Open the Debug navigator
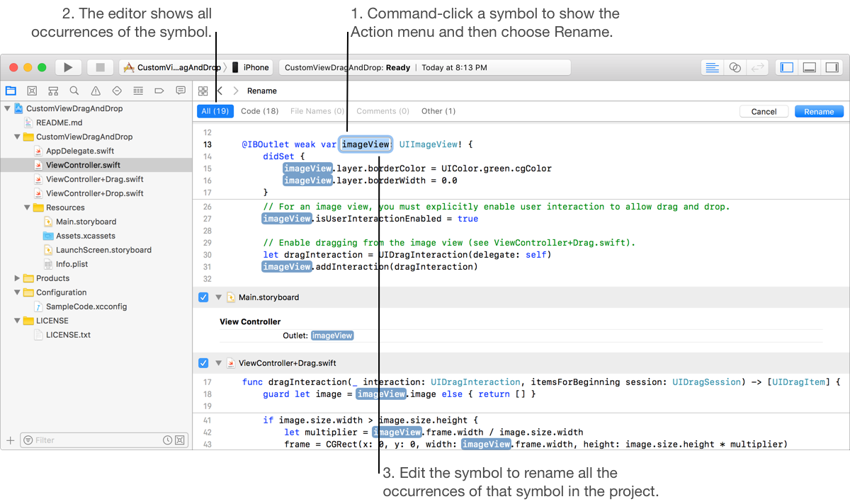 click(x=138, y=91)
